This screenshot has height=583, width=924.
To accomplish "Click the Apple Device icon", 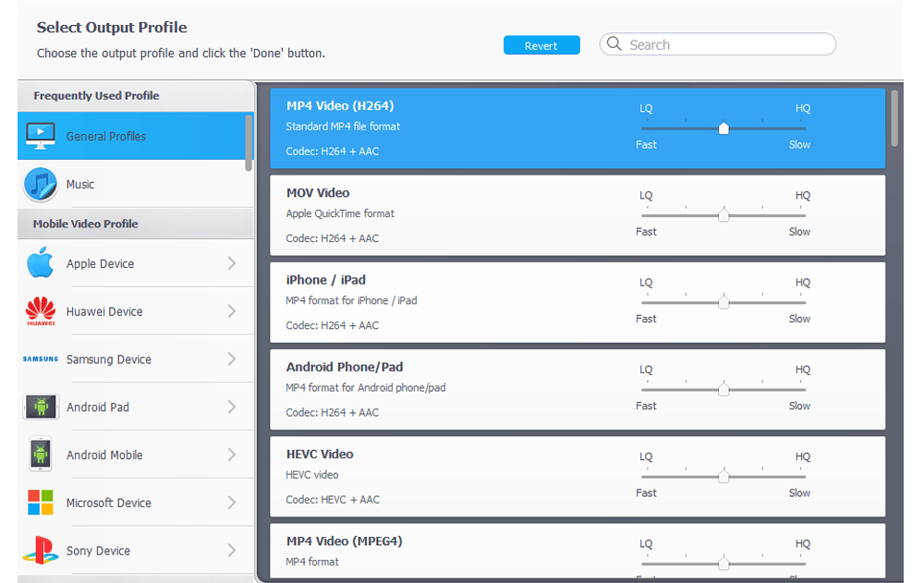I will click(x=40, y=263).
